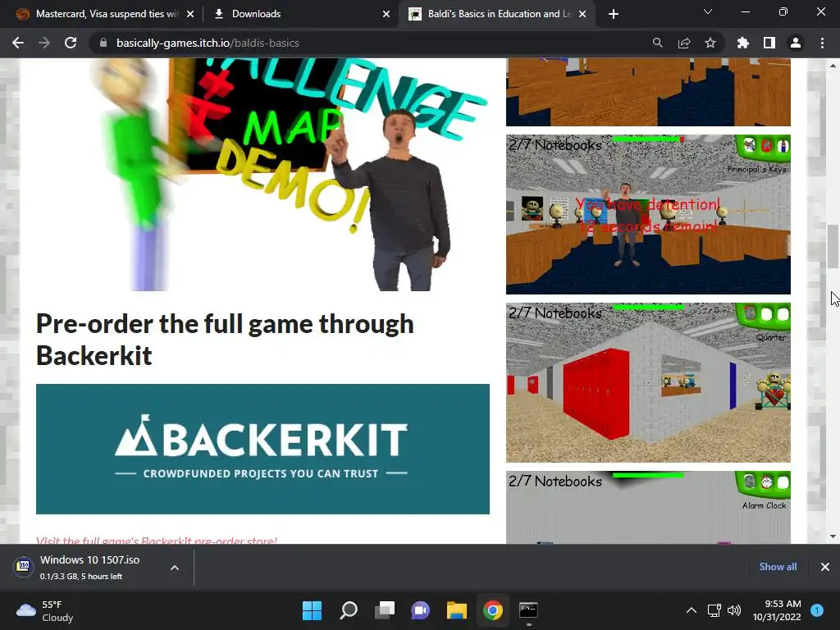840x630 pixels.
Task: Click the scrollbar down arrow
Action: pos(833,536)
